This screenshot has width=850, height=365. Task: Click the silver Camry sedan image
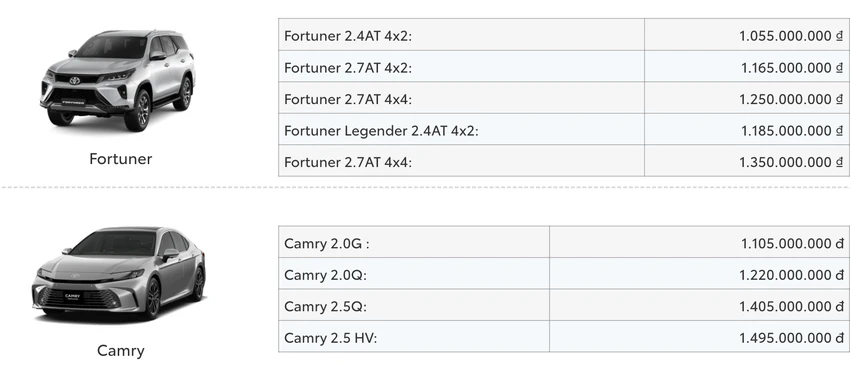119,274
